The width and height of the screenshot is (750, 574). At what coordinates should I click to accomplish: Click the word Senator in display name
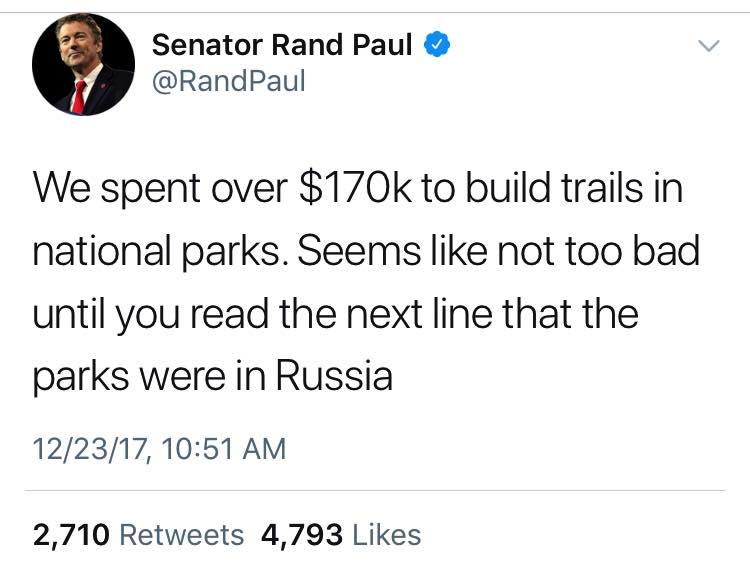[x=207, y=45]
